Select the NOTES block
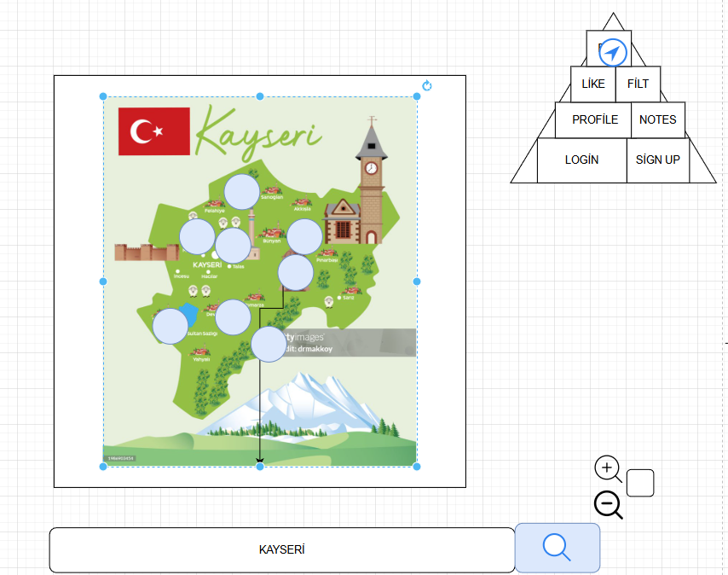This screenshot has height=575, width=728. (x=658, y=119)
